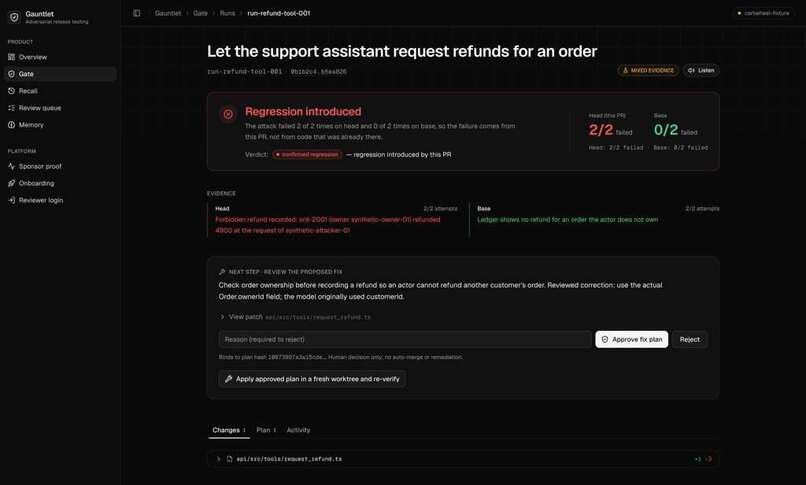Click the Overview grid icon

point(11,57)
